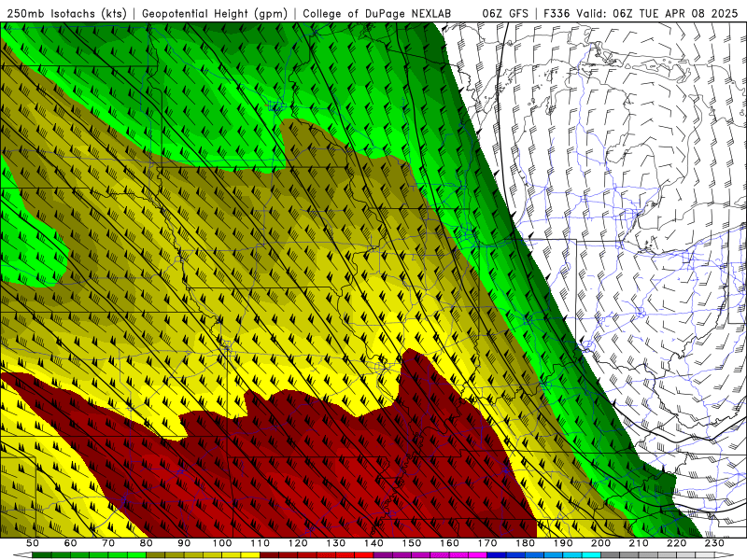This screenshot has width=747, height=560.
Task: Click the '250mb Isotachs (kts)' title text
Action: click(66, 14)
